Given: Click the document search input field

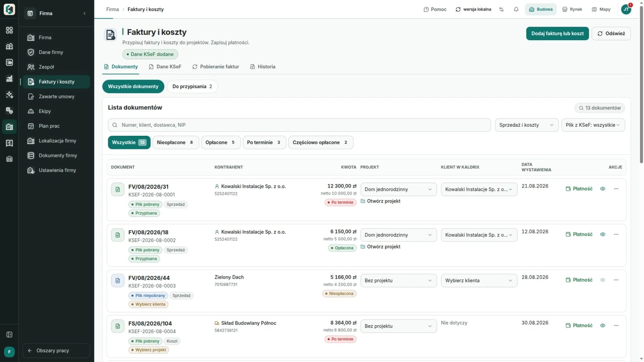Looking at the screenshot, I should pos(299,125).
